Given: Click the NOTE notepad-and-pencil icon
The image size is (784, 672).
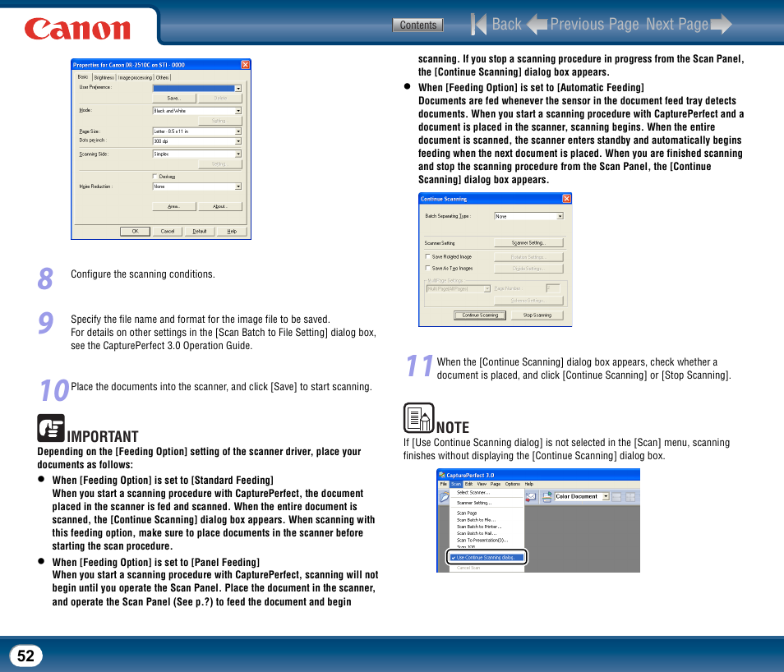Looking at the screenshot, I should [418, 417].
